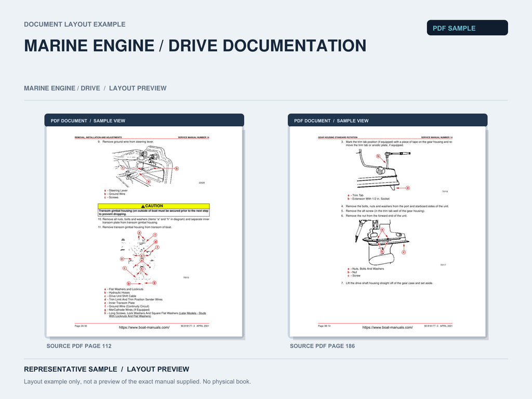Click 'SERVICE MANUAL NUMBER 14' on page 112

pos(193,137)
